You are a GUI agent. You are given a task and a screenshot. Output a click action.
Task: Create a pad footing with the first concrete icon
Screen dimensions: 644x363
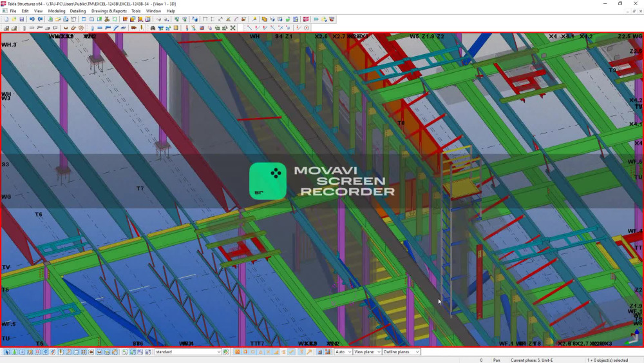pyautogui.click(x=6, y=28)
